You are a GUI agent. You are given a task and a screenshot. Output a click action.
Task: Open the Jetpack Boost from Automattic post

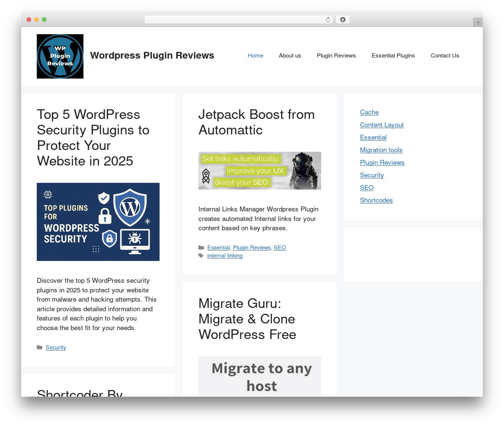(x=257, y=122)
